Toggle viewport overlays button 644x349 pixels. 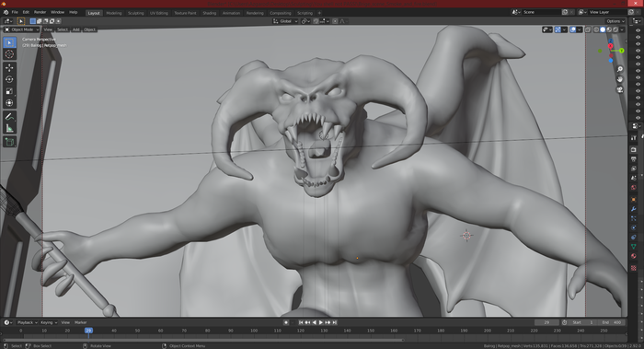[x=573, y=29]
